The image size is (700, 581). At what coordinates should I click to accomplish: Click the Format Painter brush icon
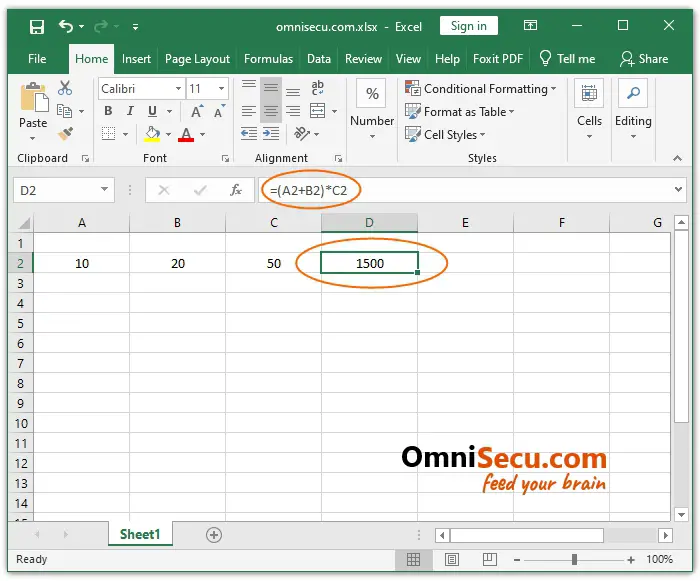pyautogui.click(x=65, y=134)
